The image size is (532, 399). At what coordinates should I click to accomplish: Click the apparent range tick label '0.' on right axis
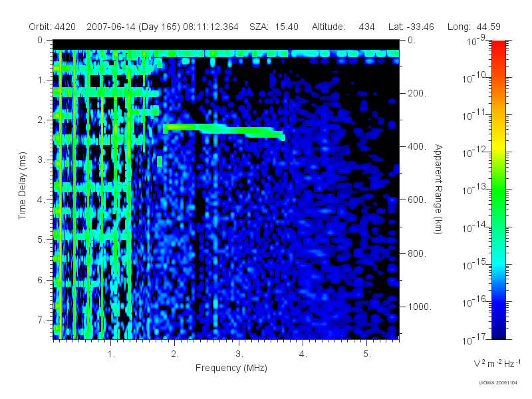(x=412, y=40)
